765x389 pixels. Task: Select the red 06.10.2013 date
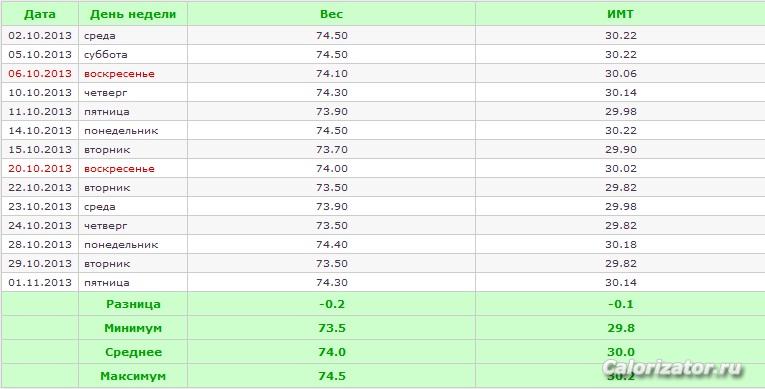pos(40,74)
